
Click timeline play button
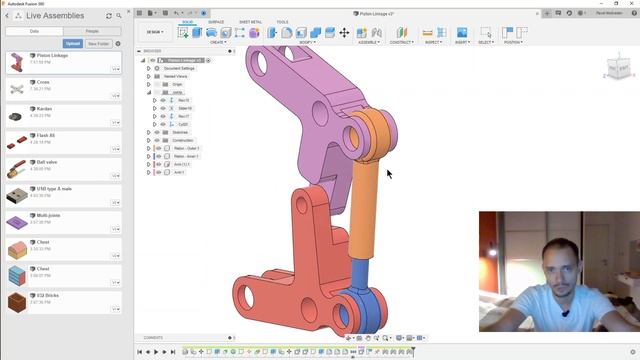coord(156,352)
